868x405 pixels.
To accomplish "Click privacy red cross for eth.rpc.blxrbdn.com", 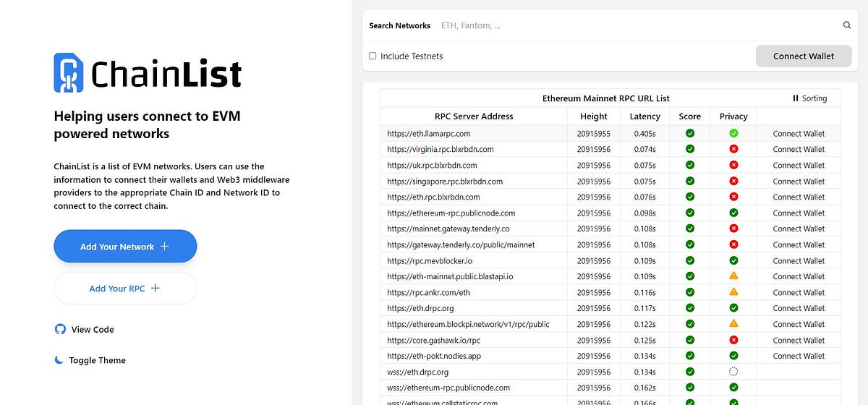I will pyautogui.click(x=733, y=197).
